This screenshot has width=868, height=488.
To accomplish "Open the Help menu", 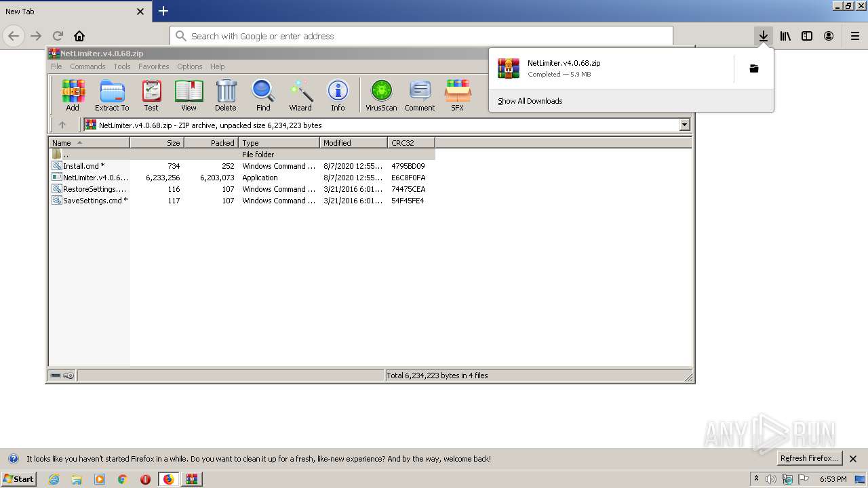I will pyautogui.click(x=217, y=66).
